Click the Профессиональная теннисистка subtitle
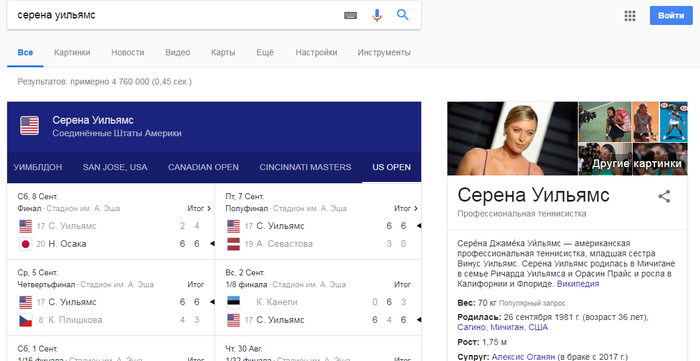700x361 pixels. coord(521,214)
